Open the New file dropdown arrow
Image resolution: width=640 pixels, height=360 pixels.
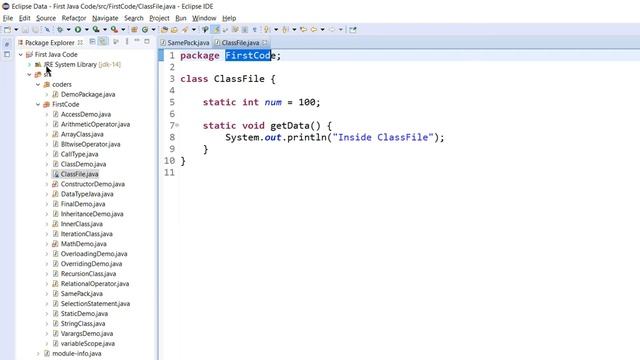[x=16, y=29]
